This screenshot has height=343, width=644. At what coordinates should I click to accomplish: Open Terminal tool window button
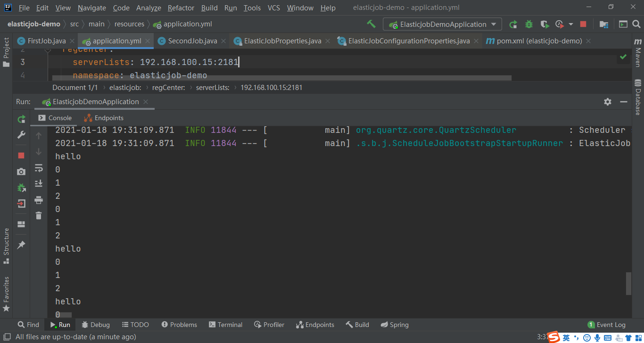(225, 325)
